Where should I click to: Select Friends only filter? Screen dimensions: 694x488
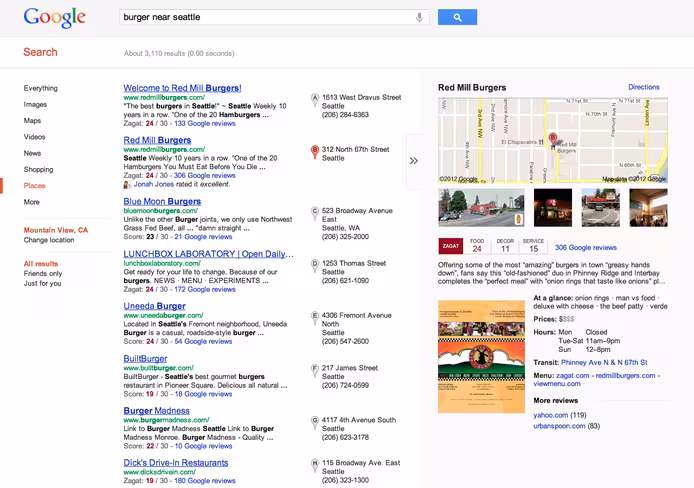pos(43,273)
